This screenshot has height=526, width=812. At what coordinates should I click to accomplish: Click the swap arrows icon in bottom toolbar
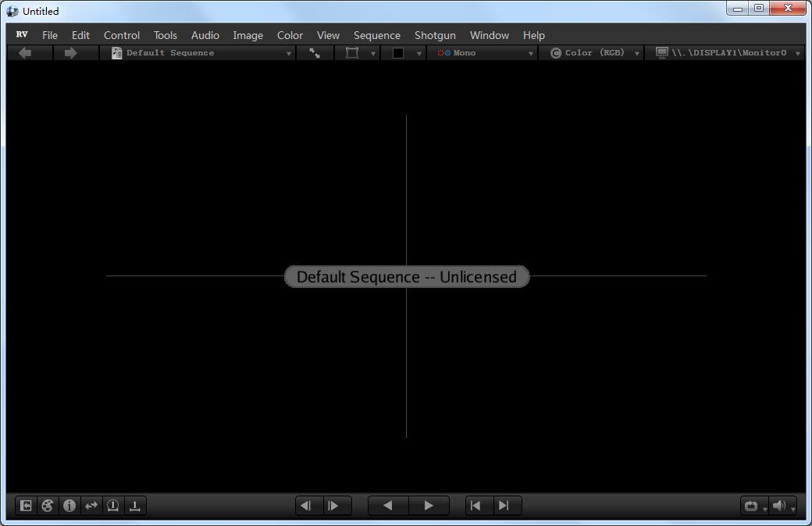pos(91,505)
